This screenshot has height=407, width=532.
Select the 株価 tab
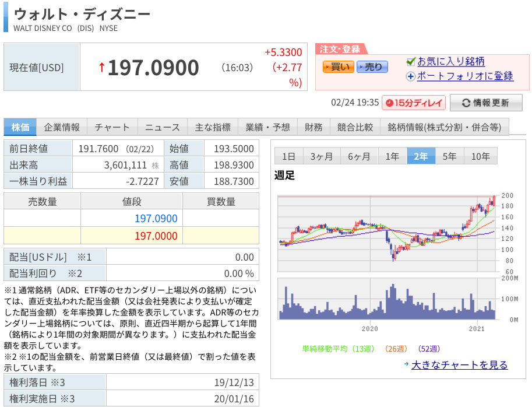(20, 127)
